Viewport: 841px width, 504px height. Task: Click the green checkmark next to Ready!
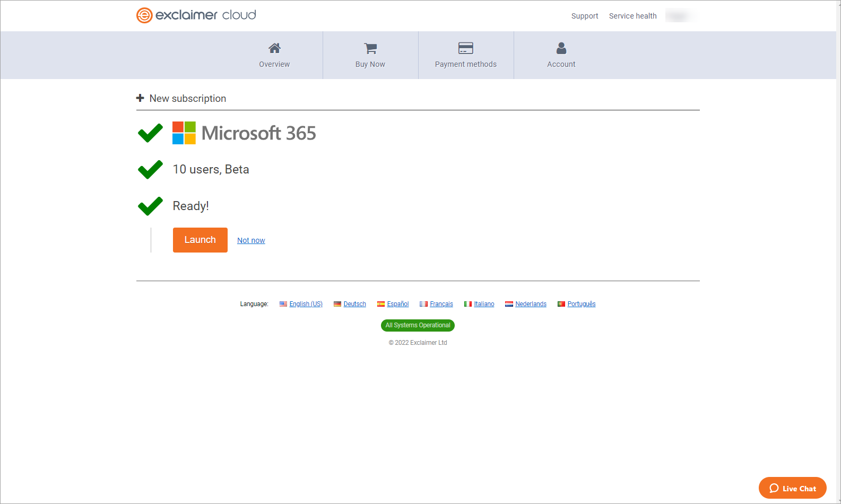(x=150, y=206)
